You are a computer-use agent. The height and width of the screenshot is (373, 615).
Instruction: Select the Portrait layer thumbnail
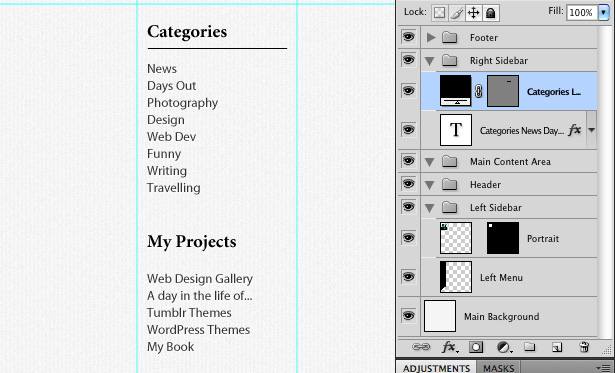(456, 238)
